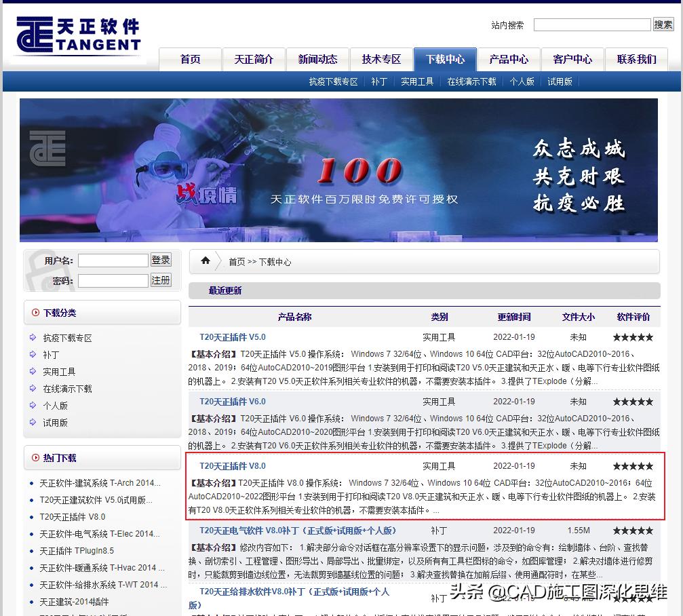Click the 更新时间 column header
This screenshot has width=683, height=616.
[x=514, y=317]
